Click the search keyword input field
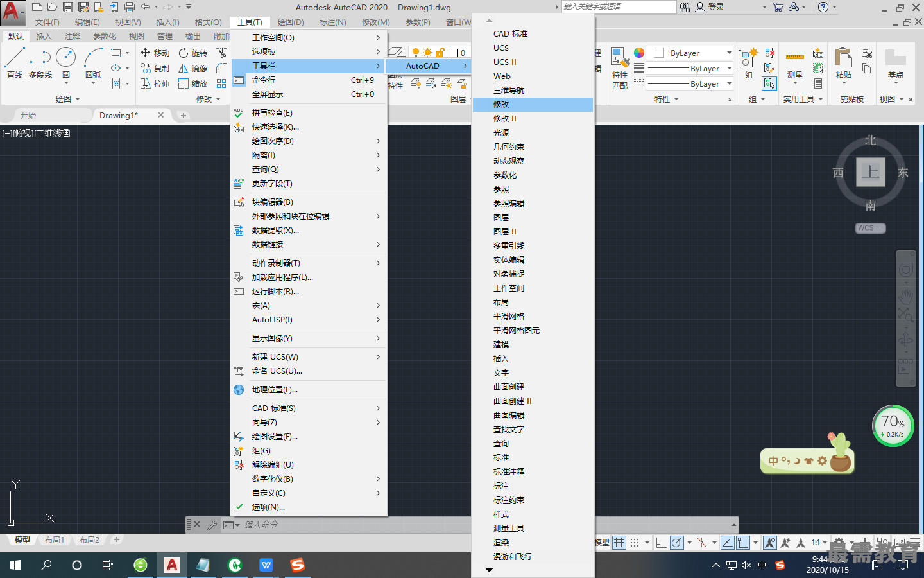 click(619, 6)
